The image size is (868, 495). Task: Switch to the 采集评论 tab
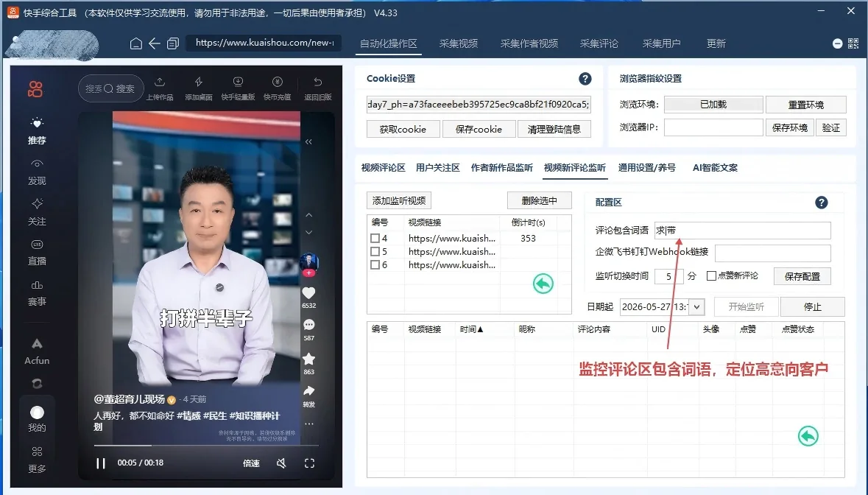(x=599, y=43)
